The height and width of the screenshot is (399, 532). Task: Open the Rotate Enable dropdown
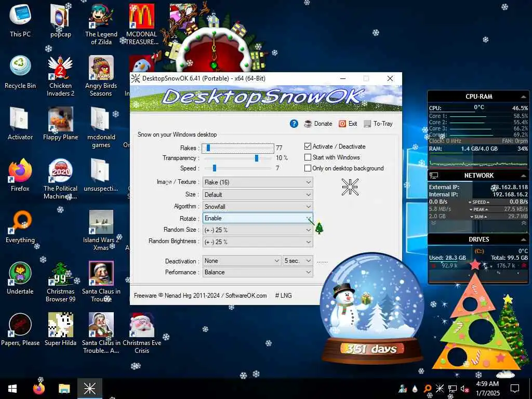click(x=258, y=218)
